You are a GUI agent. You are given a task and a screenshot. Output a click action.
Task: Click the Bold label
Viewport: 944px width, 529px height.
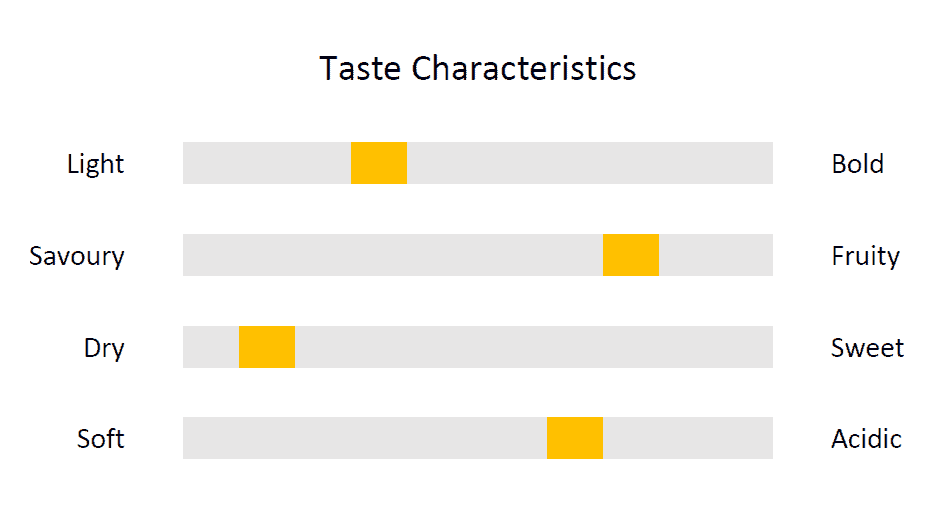click(858, 164)
